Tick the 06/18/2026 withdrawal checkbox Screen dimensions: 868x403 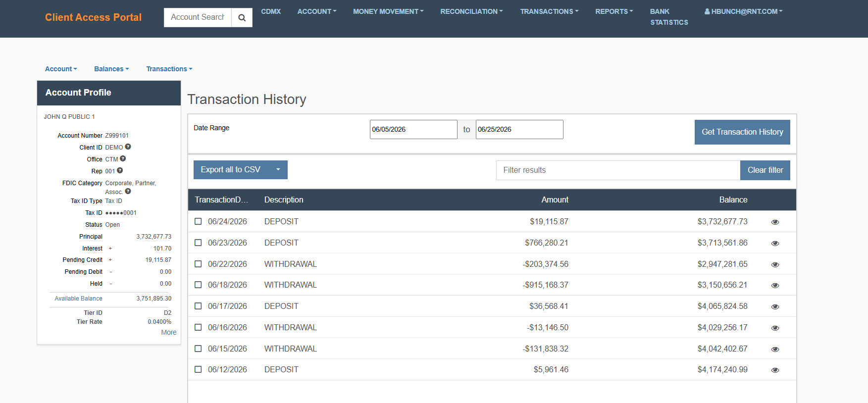pyautogui.click(x=198, y=285)
